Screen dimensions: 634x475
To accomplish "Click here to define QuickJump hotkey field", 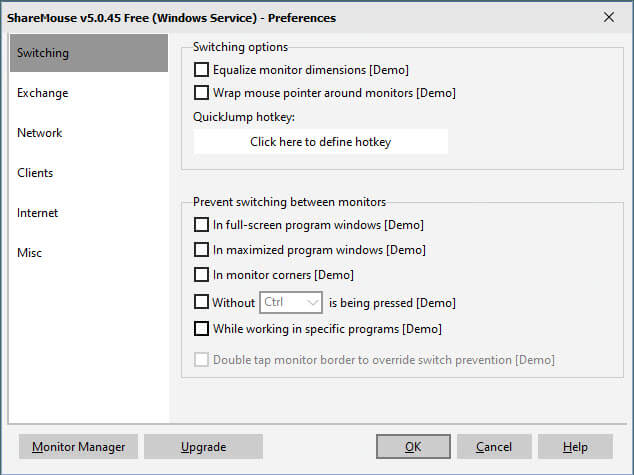I will tap(320, 141).
